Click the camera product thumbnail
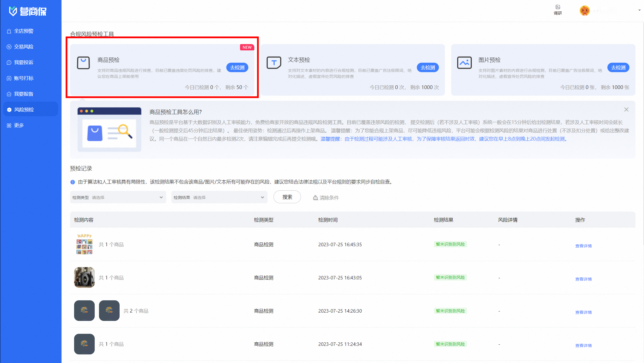644x363 pixels. coord(84,277)
